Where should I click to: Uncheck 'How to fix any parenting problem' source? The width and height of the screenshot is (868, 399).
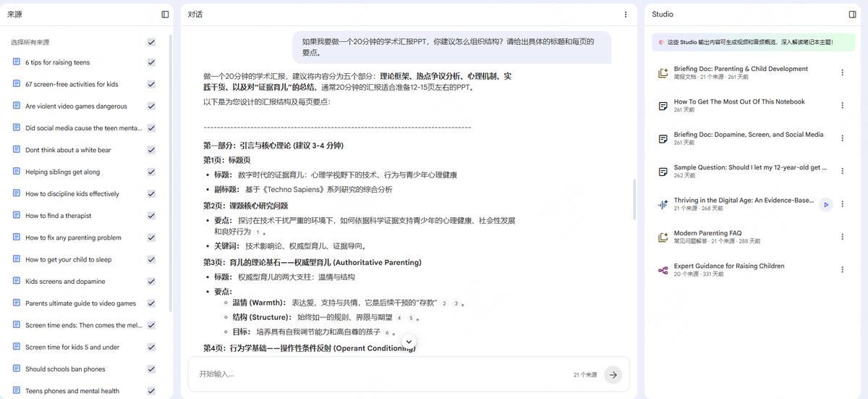(151, 238)
